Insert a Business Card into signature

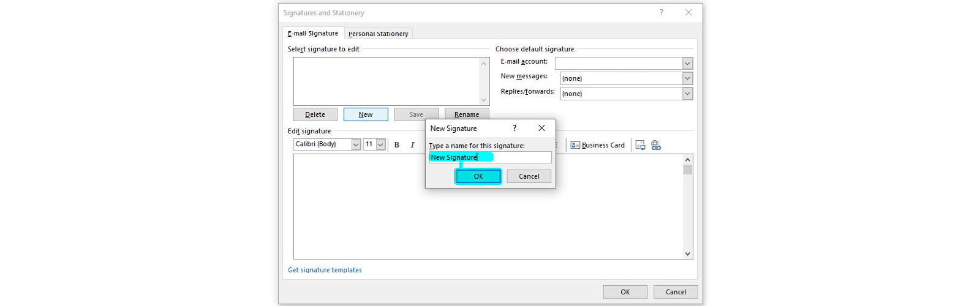(598, 145)
